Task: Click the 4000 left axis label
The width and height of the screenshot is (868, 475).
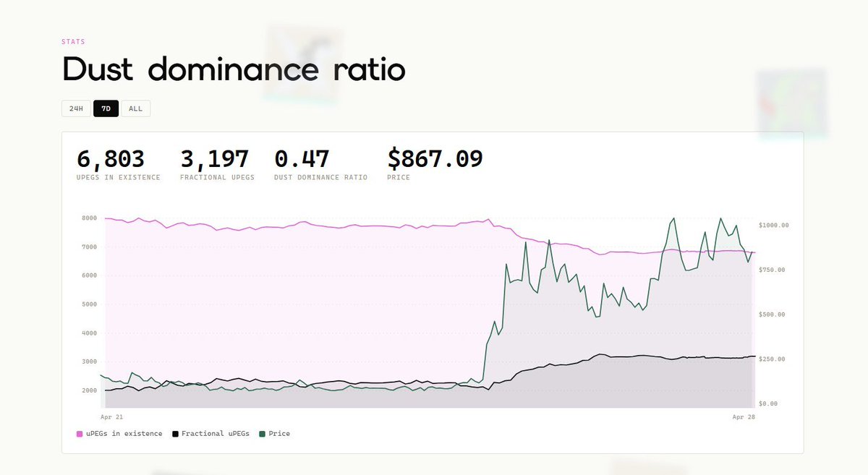Action: point(90,333)
